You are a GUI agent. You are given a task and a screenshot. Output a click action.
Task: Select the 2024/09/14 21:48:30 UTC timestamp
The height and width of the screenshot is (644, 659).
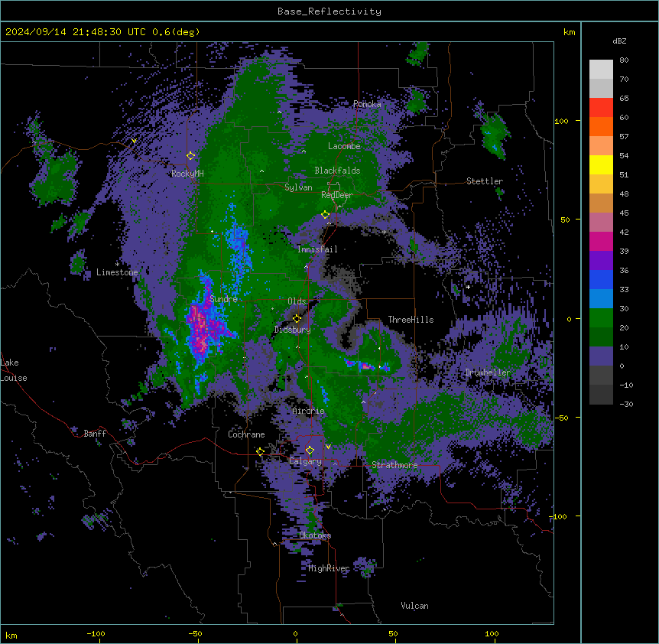76,32
